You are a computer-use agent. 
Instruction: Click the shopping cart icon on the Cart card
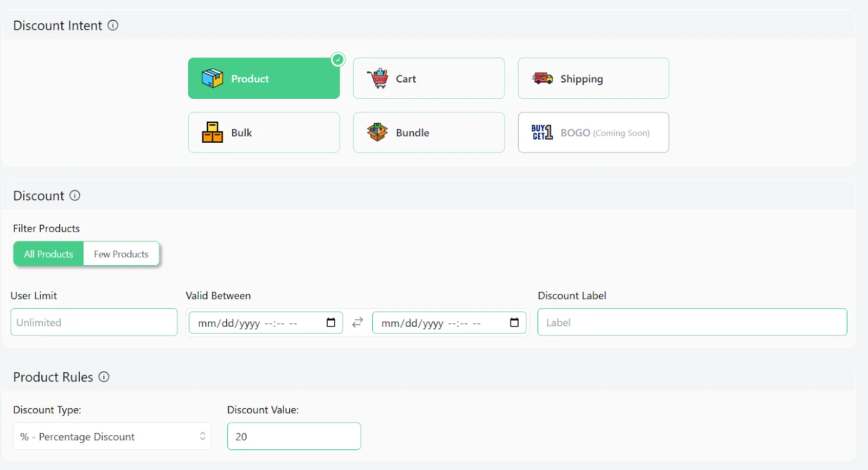pos(378,78)
